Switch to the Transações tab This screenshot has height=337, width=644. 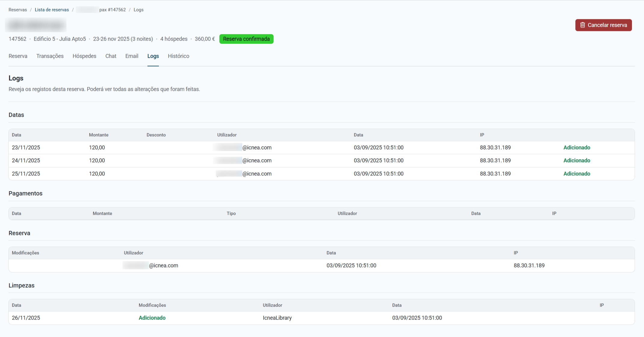50,56
